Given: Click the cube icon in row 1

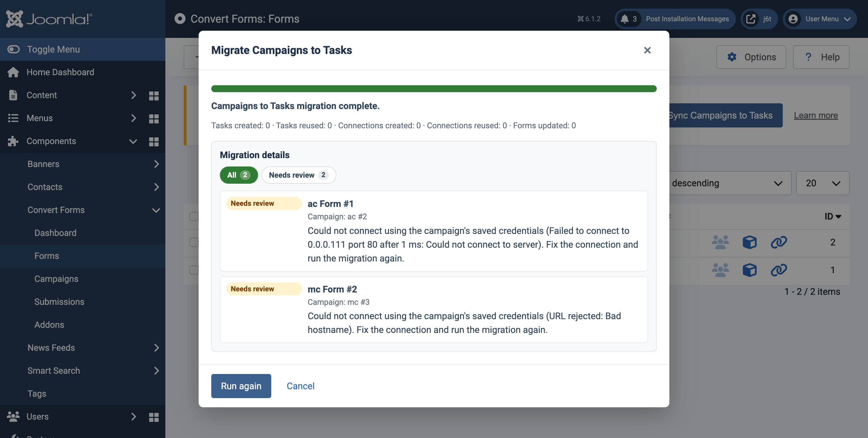Looking at the screenshot, I should (749, 270).
